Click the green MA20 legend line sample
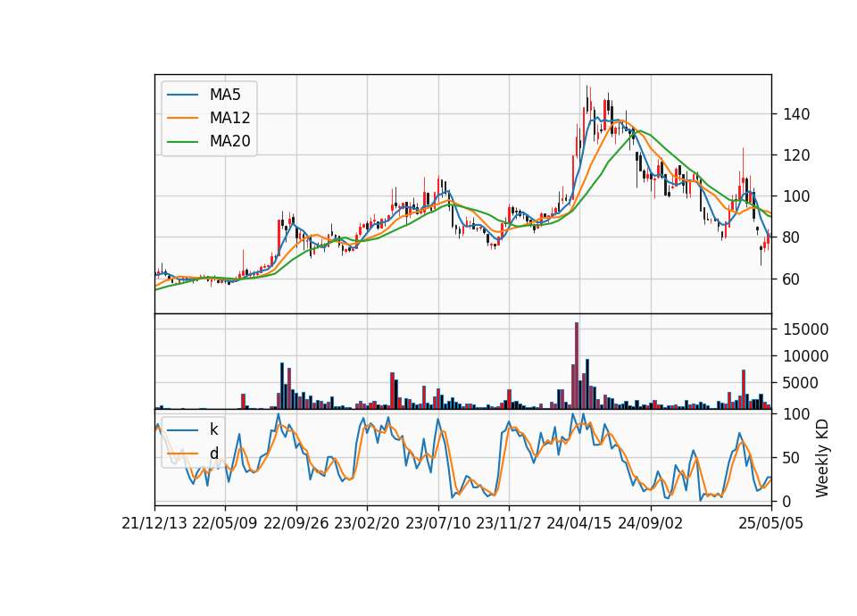Screen dimensions: 857x616 tap(182, 142)
